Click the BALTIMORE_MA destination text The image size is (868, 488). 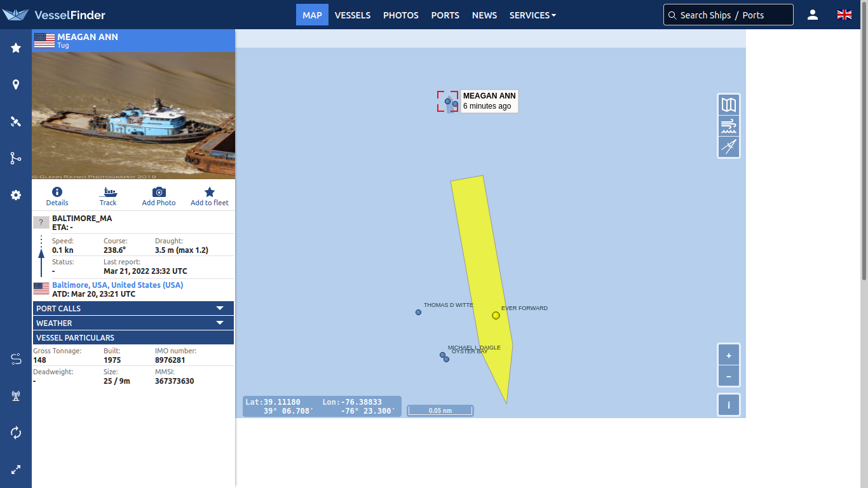coord(82,219)
